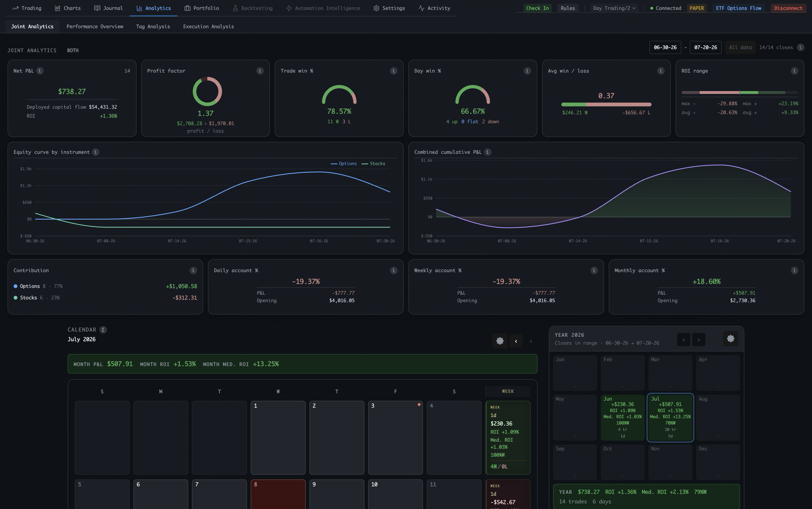Open the Year 2026 panel settings gear
Viewport: 812px width, 509px height.
(730, 339)
